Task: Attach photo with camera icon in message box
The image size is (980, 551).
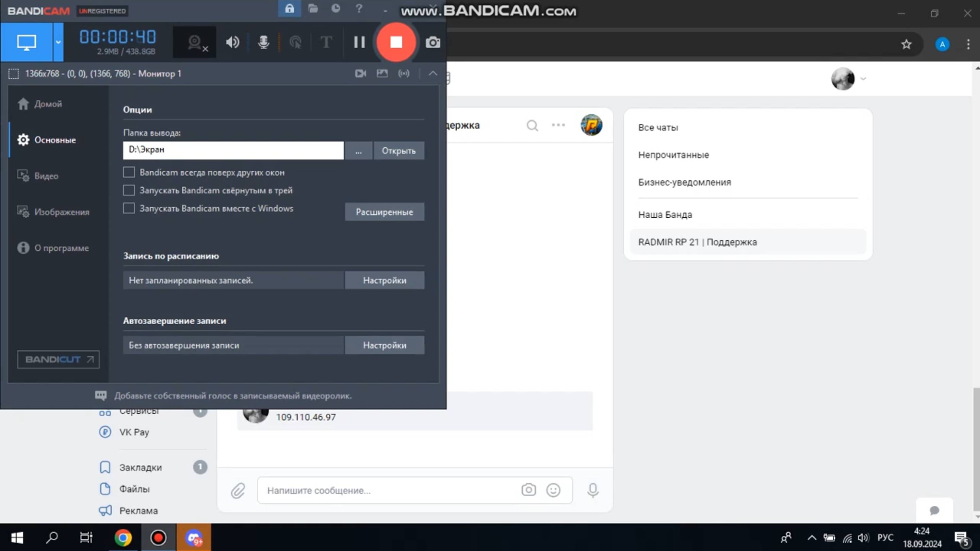Action: tap(528, 490)
